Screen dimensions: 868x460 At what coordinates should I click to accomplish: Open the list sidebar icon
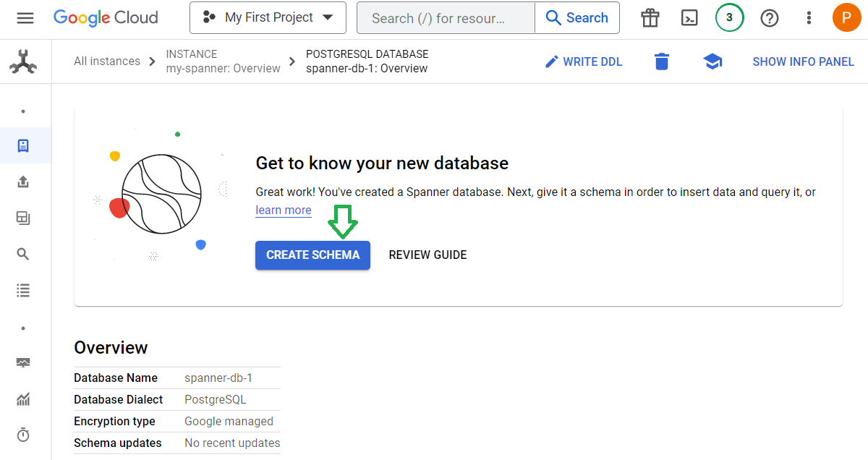pyautogui.click(x=23, y=290)
